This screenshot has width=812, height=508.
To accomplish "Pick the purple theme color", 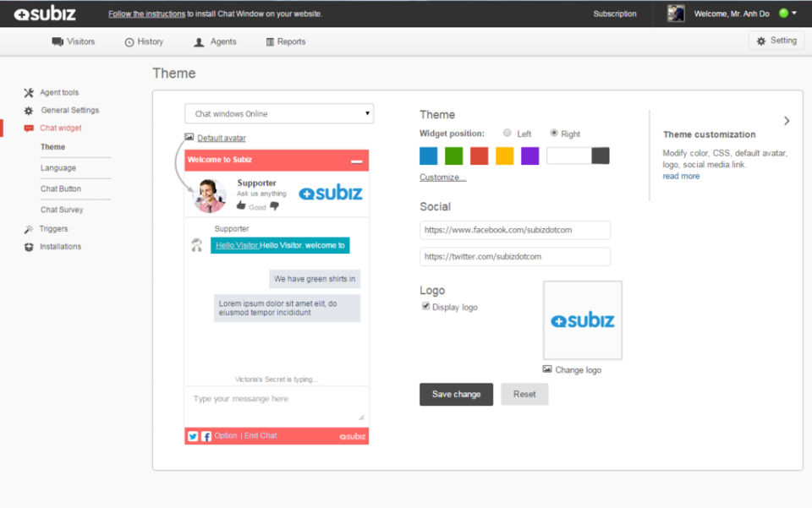I will click(x=529, y=156).
